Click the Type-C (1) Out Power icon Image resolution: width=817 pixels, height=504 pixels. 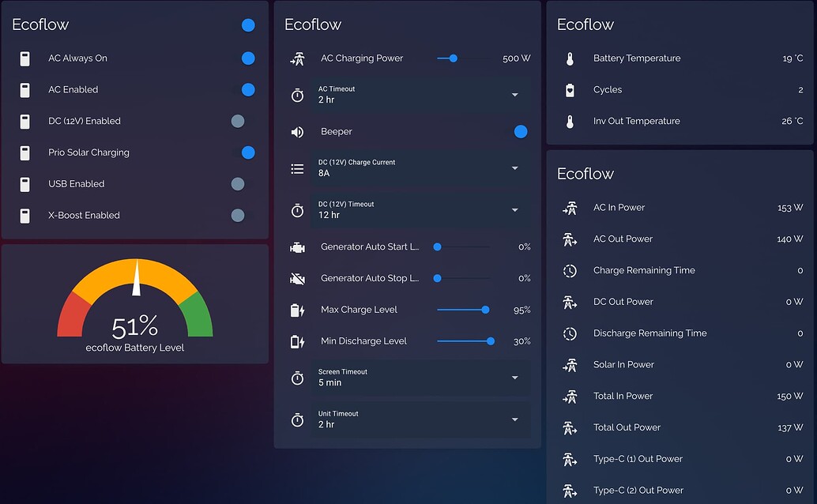click(x=570, y=459)
